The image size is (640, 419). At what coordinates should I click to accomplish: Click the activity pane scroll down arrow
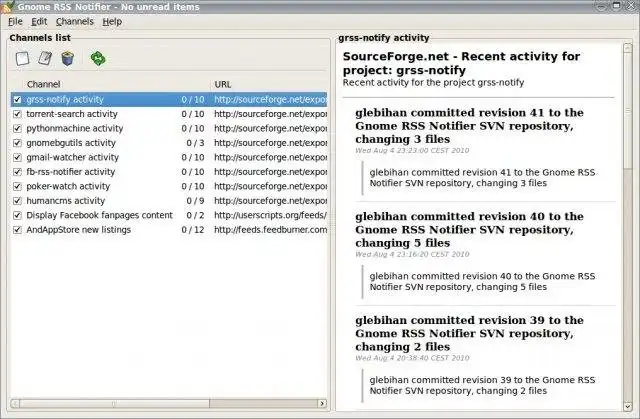coord(628,406)
